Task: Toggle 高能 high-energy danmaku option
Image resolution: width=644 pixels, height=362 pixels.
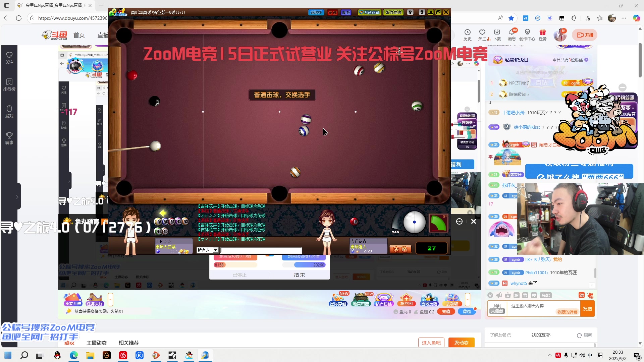Action: pyautogui.click(x=546, y=295)
